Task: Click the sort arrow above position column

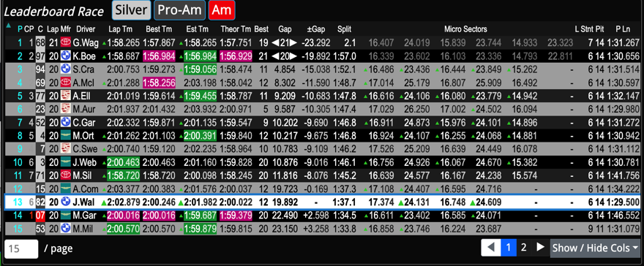Action: coord(9,26)
